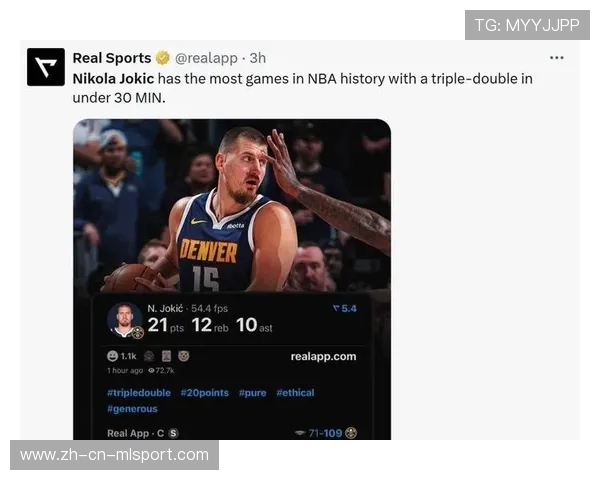Select the #ethical hashtag
Image resolution: width=600 pixels, height=480 pixels.
[x=295, y=393]
